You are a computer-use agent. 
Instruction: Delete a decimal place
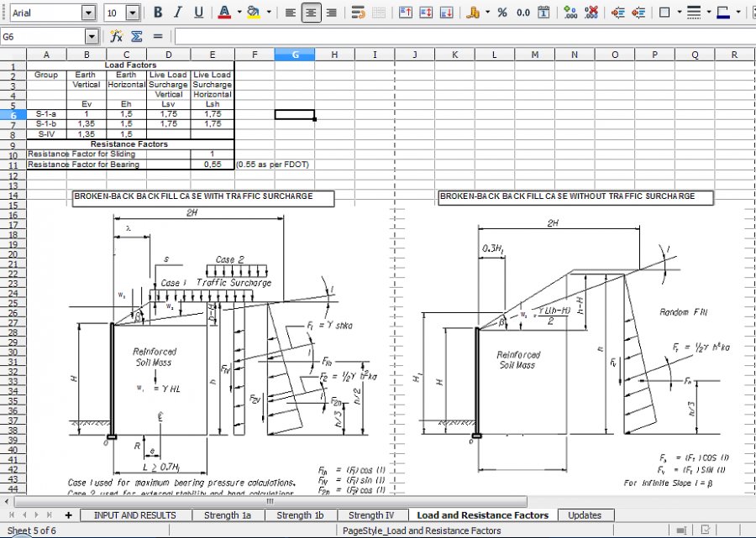click(591, 13)
